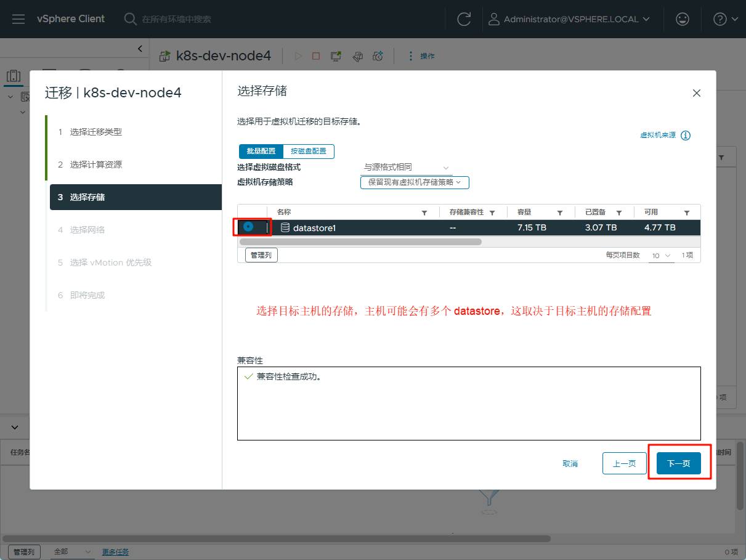746x560 pixels.
Task: Open the hamburger navigation menu
Action: [x=18, y=19]
